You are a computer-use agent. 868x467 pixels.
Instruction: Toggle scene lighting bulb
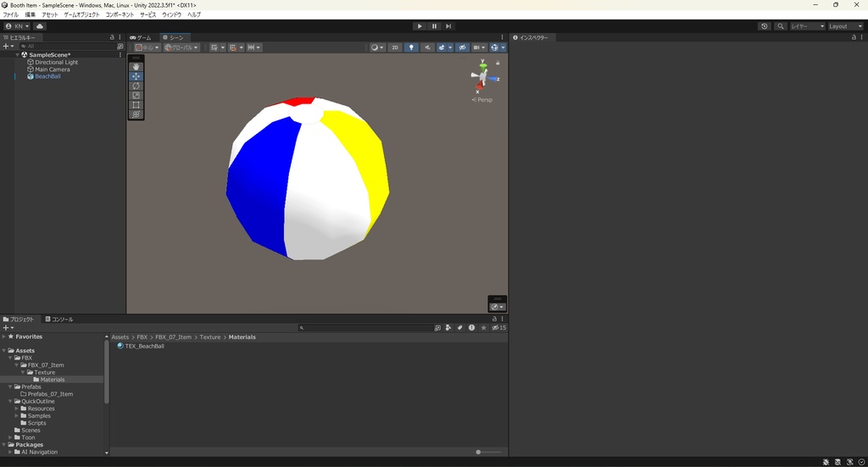tap(411, 47)
